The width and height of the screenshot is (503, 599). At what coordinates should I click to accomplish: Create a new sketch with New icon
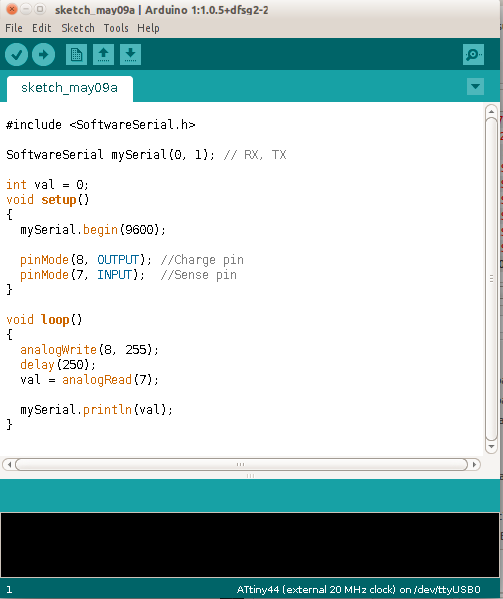(76, 55)
